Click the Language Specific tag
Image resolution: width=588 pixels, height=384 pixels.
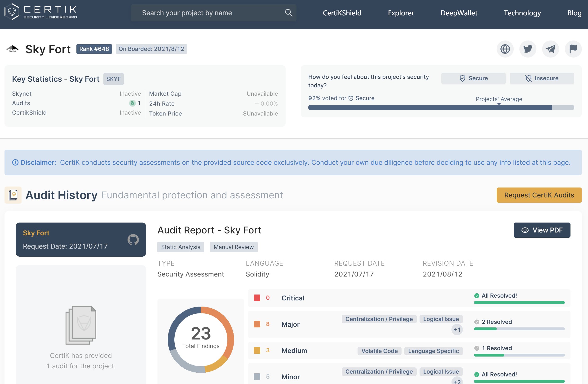click(x=433, y=351)
